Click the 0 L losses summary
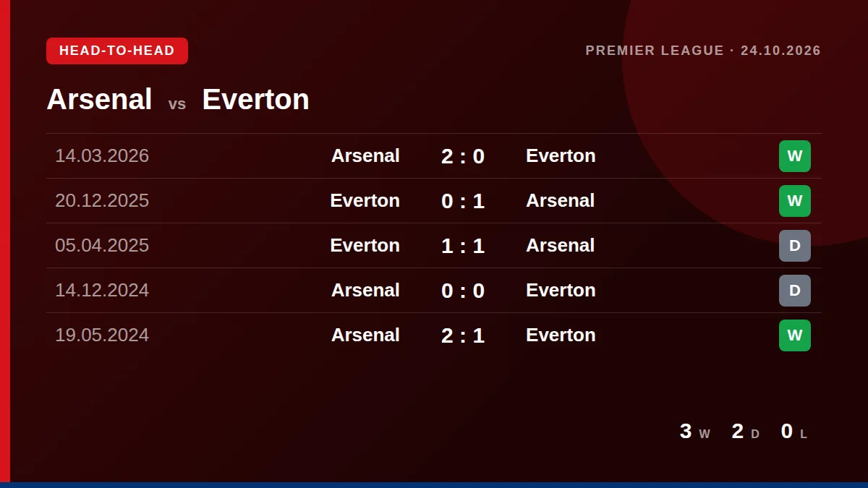The width and height of the screenshot is (868, 488). click(794, 432)
